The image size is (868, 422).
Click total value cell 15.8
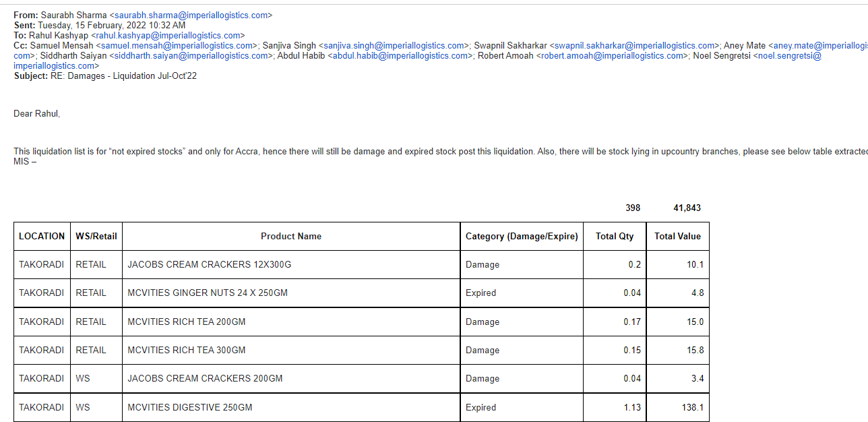tap(677, 351)
